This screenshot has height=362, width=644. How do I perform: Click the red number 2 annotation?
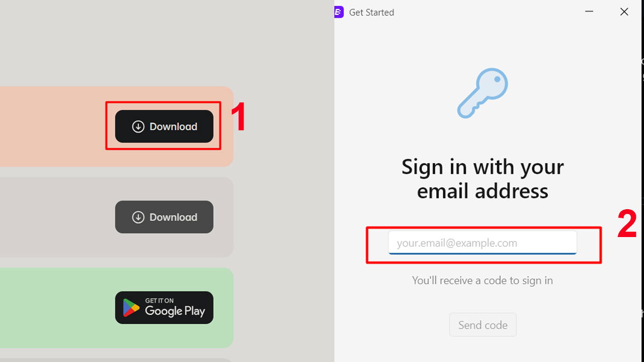click(x=626, y=225)
